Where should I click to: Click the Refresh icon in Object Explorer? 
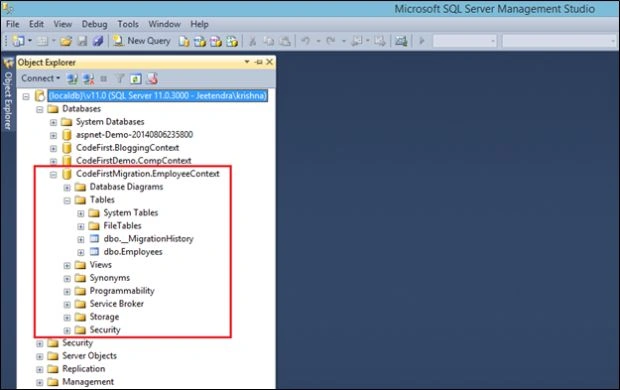[x=136, y=79]
